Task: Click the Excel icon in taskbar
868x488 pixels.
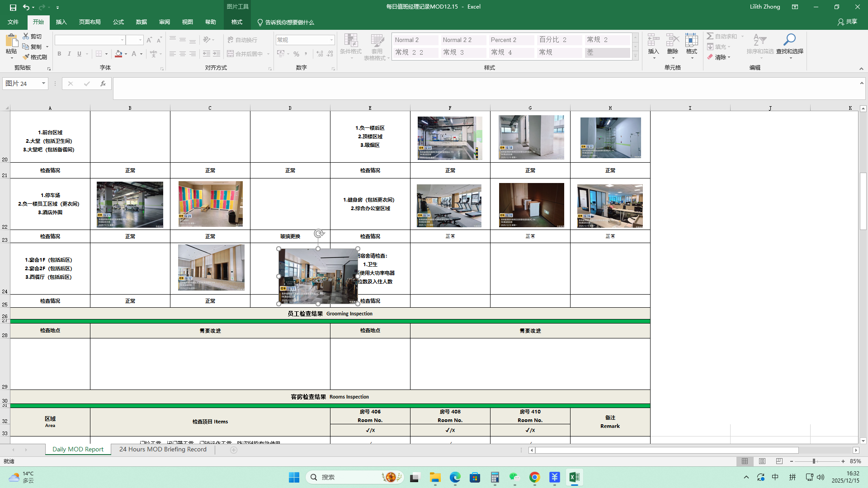Action: pyautogui.click(x=574, y=477)
